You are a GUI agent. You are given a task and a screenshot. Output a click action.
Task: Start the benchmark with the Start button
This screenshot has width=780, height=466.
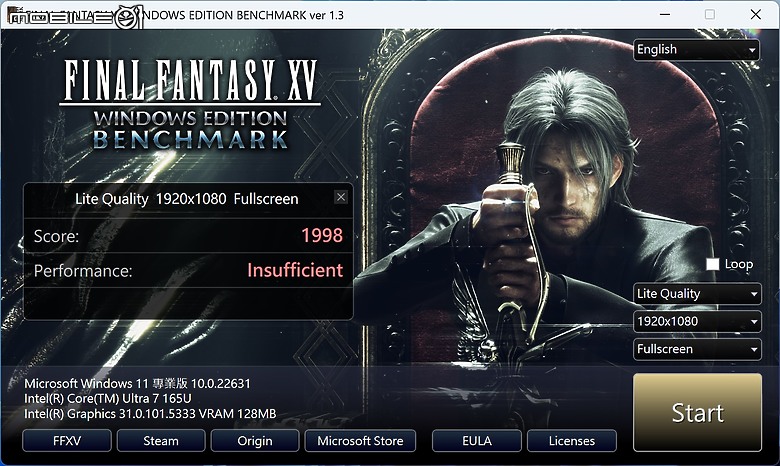697,412
